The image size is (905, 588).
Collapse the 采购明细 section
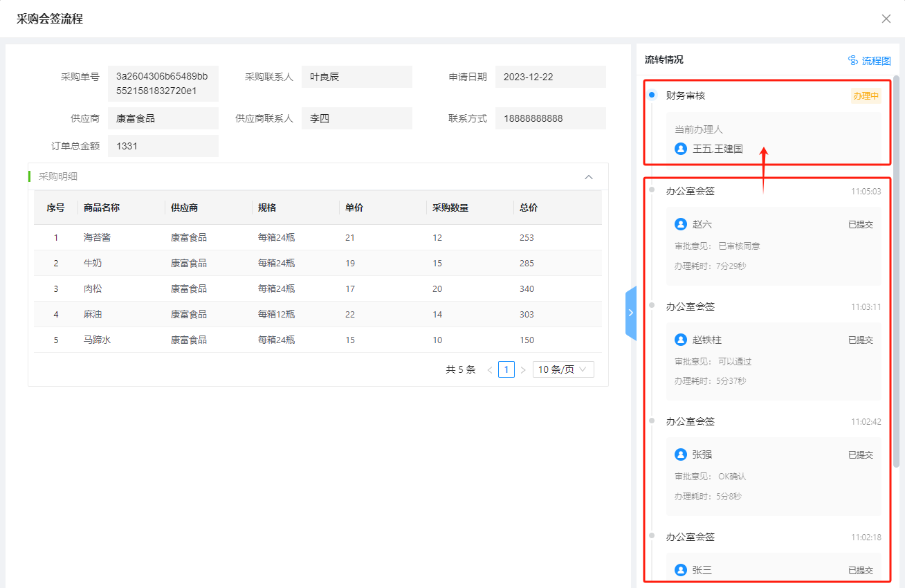(589, 177)
